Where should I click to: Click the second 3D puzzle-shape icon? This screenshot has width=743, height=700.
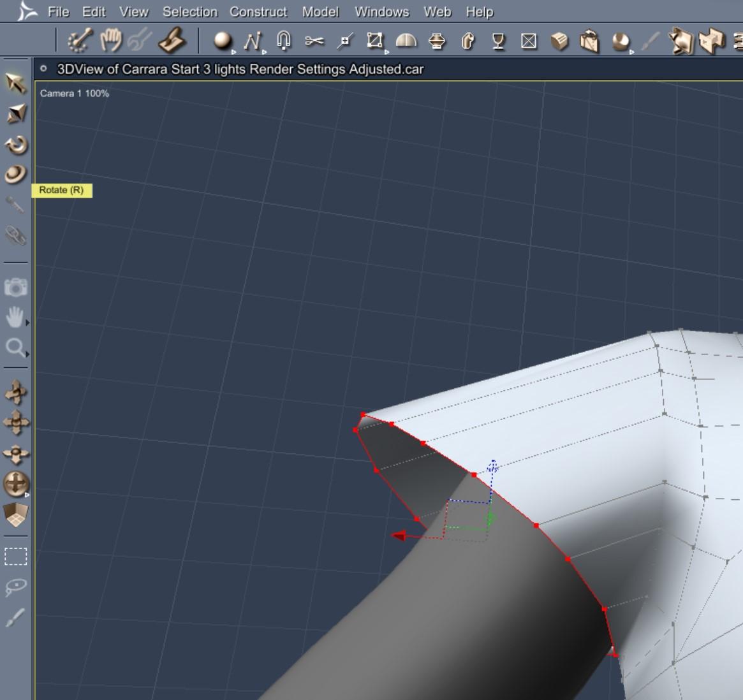tap(711, 41)
